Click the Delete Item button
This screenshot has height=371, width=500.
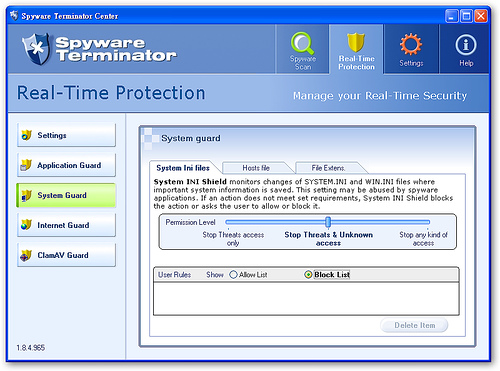[414, 325]
